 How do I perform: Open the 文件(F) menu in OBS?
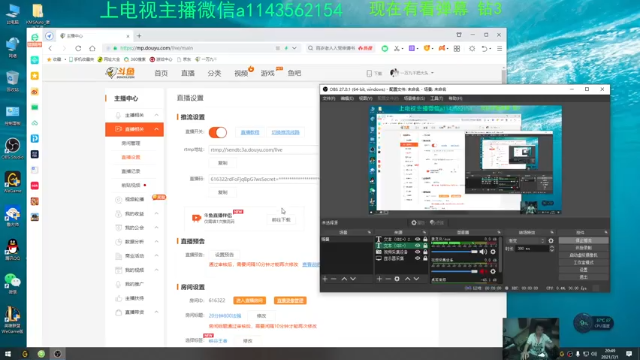coord(329,98)
